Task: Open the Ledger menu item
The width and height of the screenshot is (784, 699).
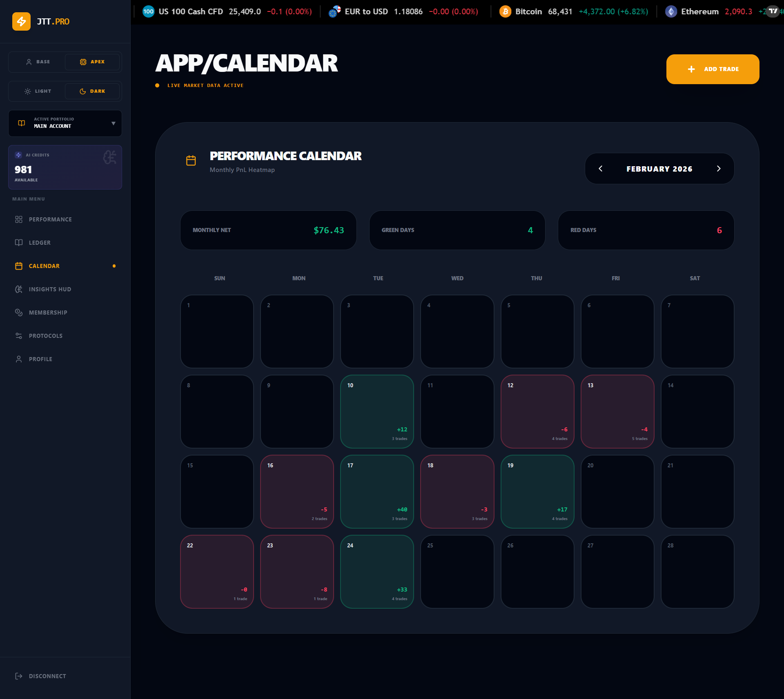Action: (40, 243)
